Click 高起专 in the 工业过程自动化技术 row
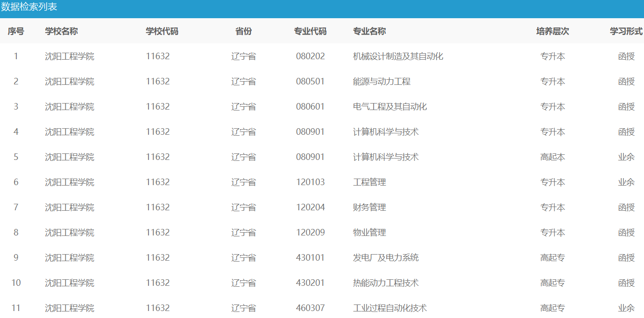Image resolution: width=644 pixels, height=318 pixels. [x=553, y=308]
